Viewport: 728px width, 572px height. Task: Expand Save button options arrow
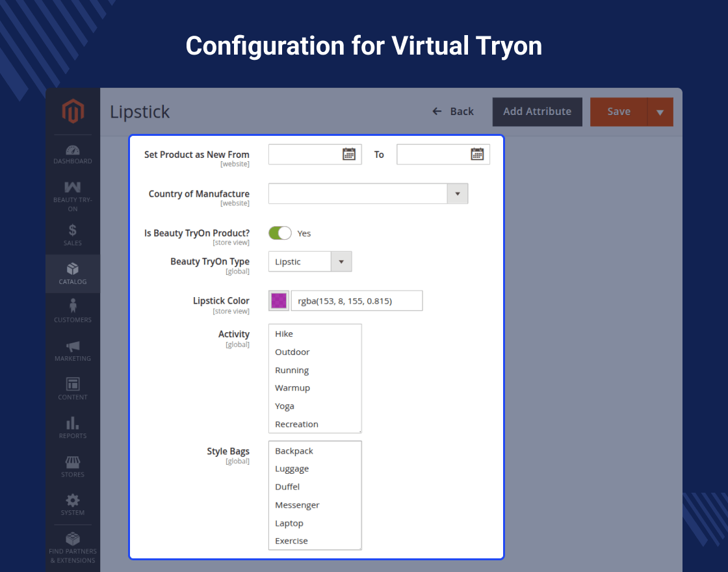660,112
